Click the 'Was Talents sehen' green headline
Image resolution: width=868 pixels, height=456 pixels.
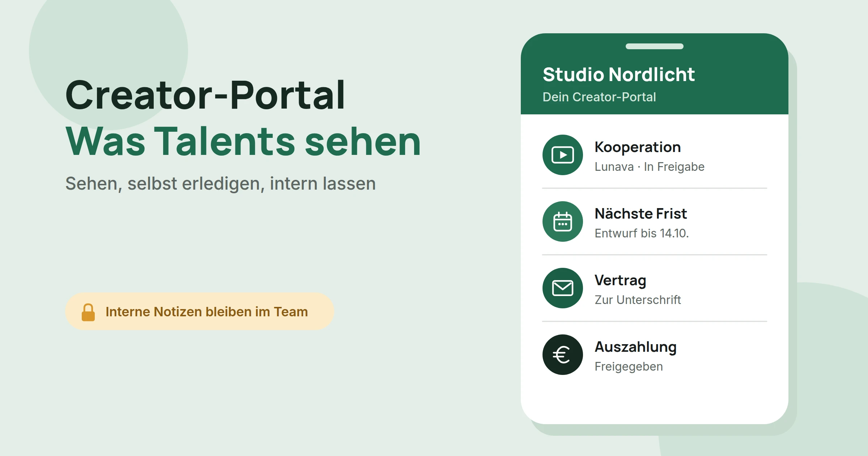(243, 141)
